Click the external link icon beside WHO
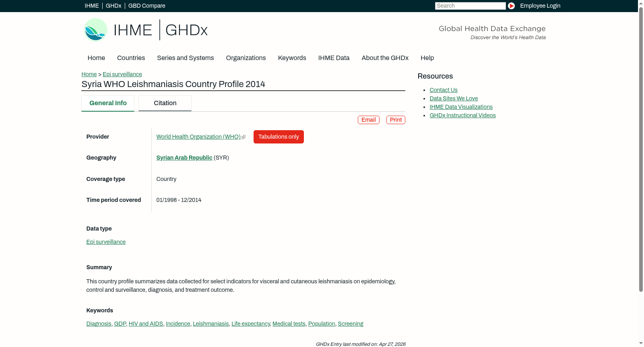This screenshot has height=347, width=644. pyautogui.click(x=244, y=137)
